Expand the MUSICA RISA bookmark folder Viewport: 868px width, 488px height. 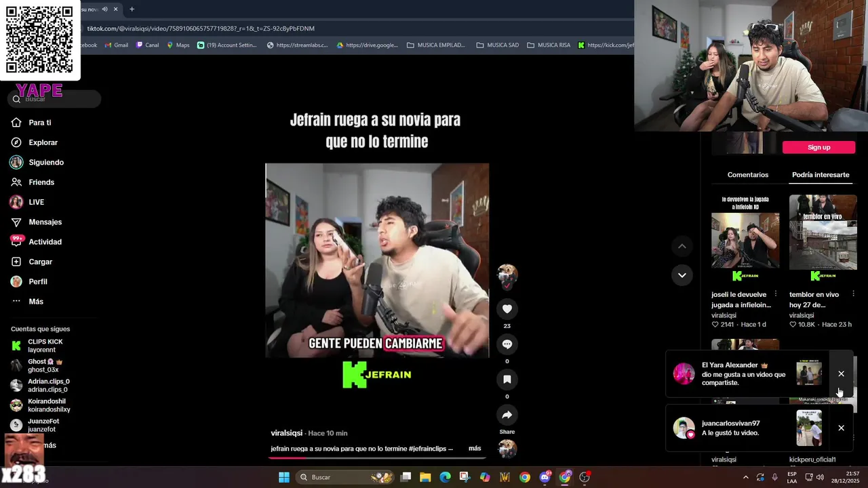[549, 45]
